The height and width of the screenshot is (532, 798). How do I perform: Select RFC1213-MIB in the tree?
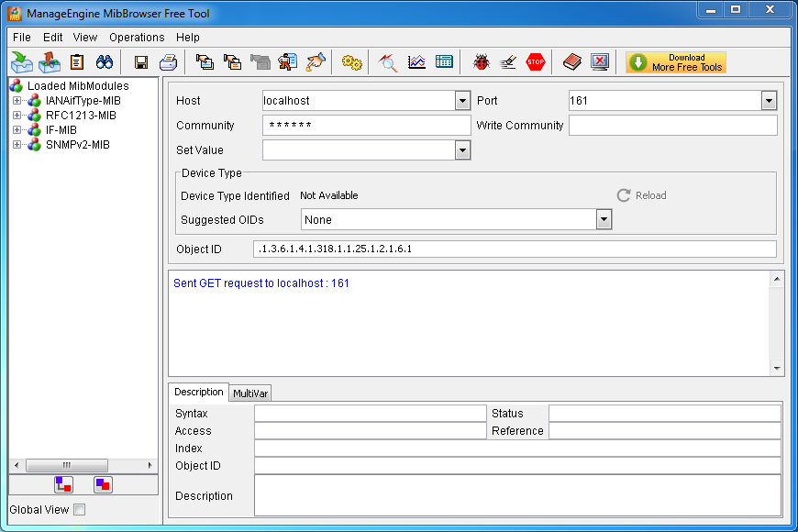81,116
